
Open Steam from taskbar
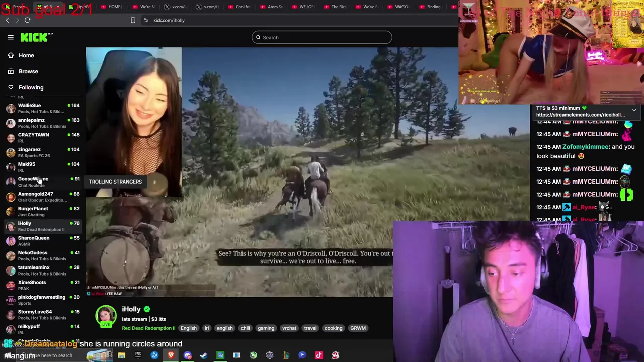point(204,355)
